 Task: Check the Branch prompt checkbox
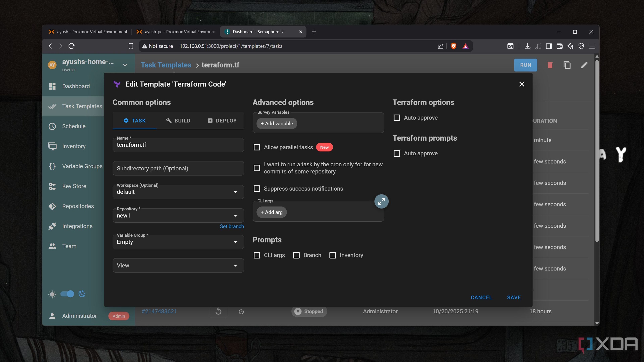click(296, 255)
